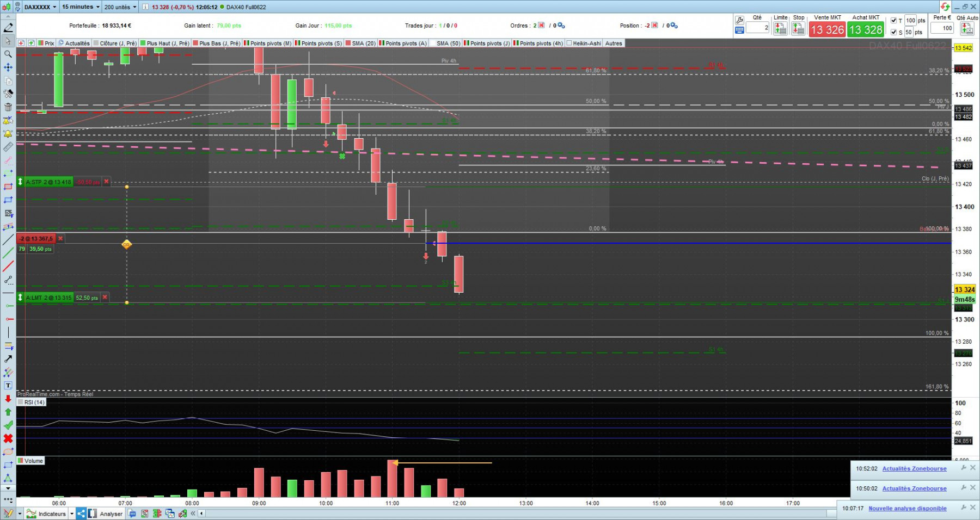Select the red down arrow drawing tool
980x520 pixels.
click(8, 399)
